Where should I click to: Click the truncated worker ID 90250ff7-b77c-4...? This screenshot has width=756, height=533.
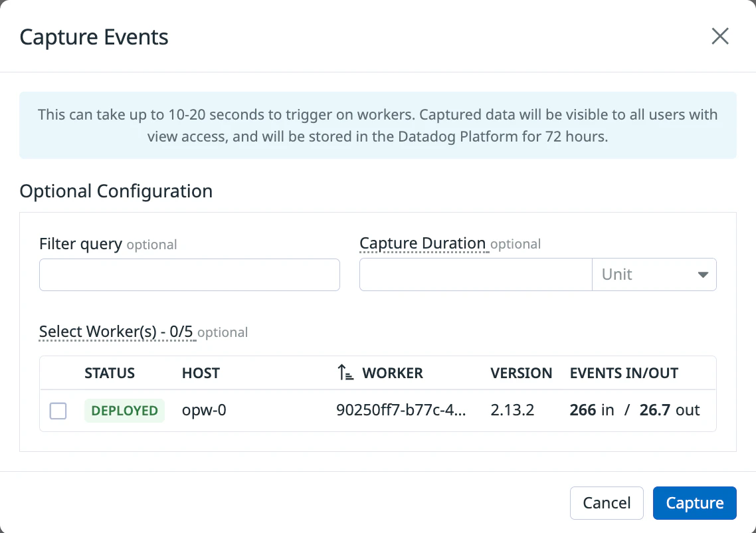[401, 411]
